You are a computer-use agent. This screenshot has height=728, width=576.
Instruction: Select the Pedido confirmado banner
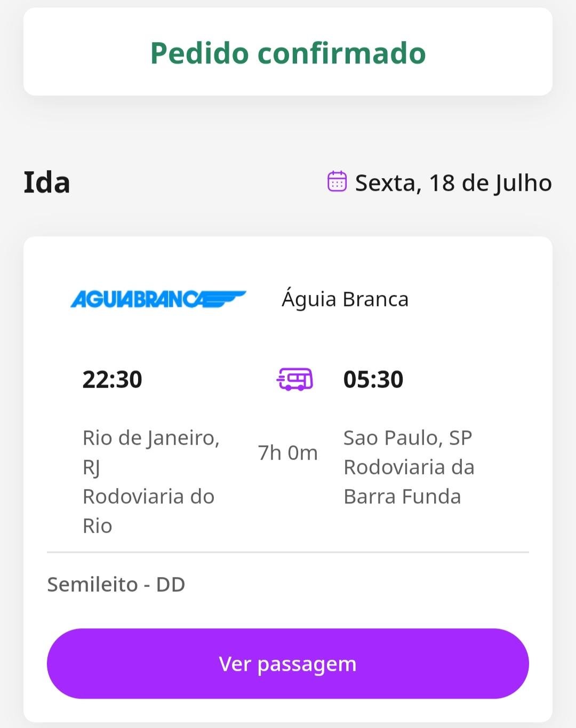pyautogui.click(x=288, y=52)
